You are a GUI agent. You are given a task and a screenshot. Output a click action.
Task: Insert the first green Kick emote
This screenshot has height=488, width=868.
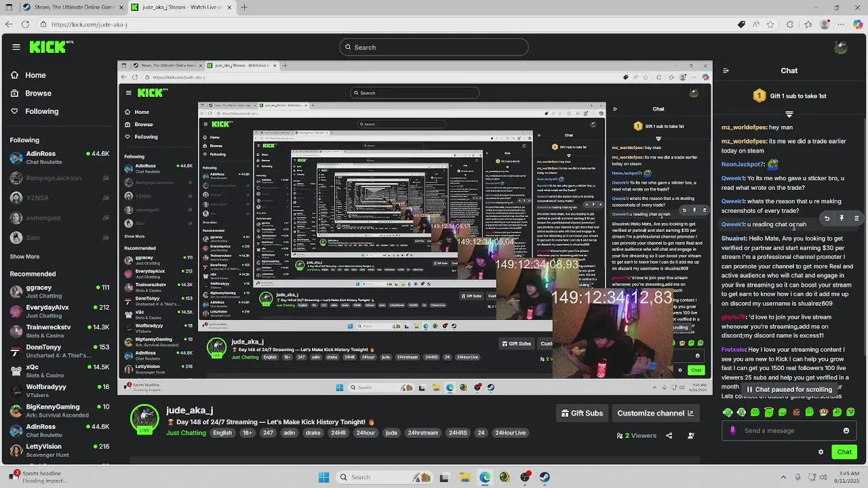pyautogui.click(x=728, y=412)
